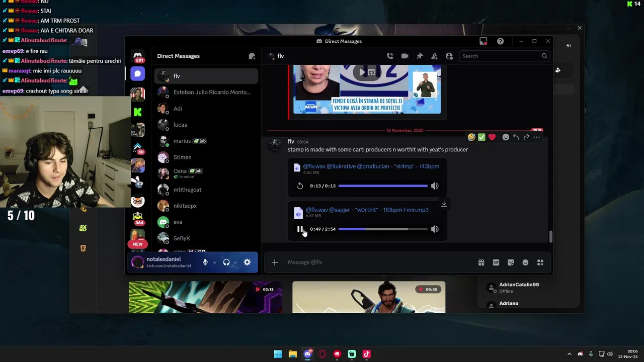This screenshot has width=644, height=362.
Task: Click the chat vertical scrollbar
Action: point(550,236)
